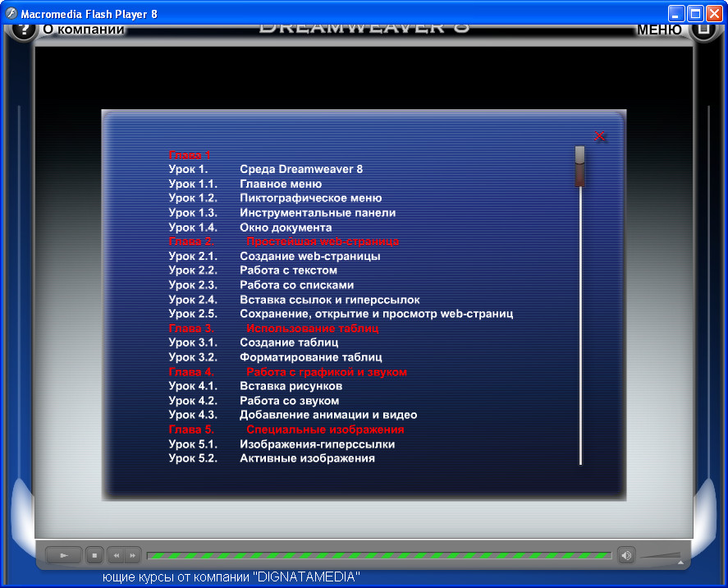The width and height of the screenshot is (728, 588).
Task: Close the Macromedia Flash Player window
Action: click(x=714, y=13)
